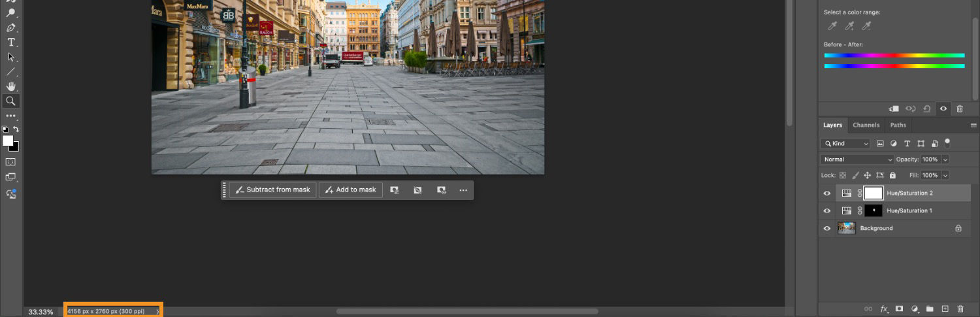Select the Path Selection arrow tool
This screenshot has width=980, height=317.
coord(11,57)
